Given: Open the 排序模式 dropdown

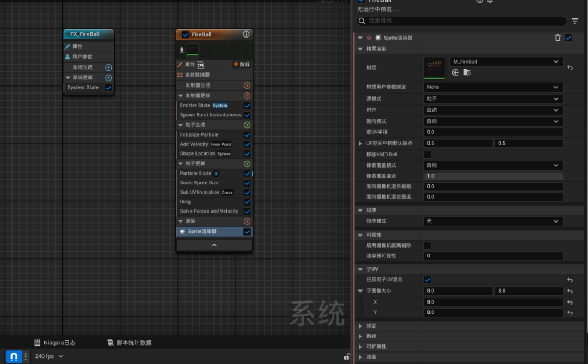Looking at the screenshot, I should pyautogui.click(x=493, y=221).
